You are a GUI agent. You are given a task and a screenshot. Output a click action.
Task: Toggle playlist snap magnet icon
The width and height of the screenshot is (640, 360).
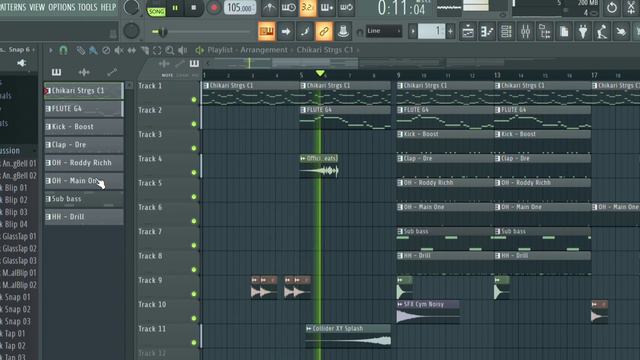pyautogui.click(x=63, y=51)
